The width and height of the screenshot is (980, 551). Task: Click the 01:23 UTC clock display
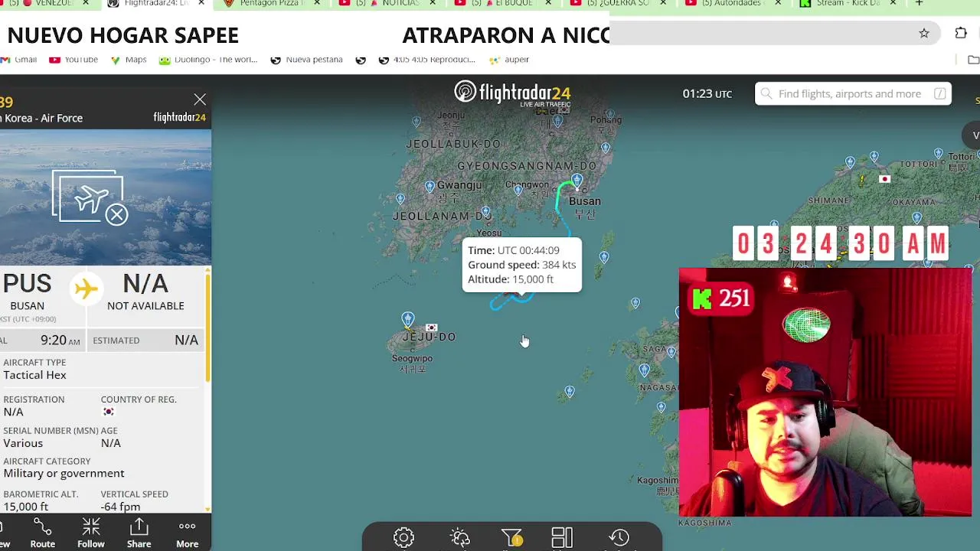[x=707, y=93]
